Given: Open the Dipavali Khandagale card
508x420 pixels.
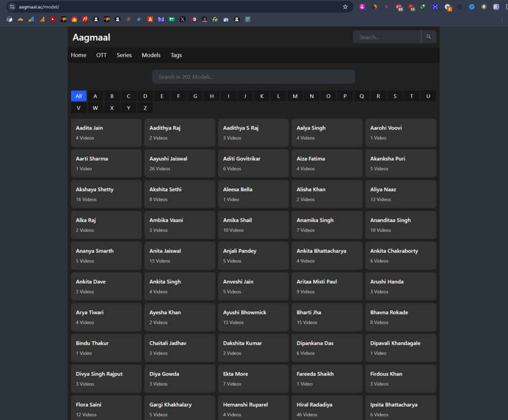Looking at the screenshot, I should [401, 348].
